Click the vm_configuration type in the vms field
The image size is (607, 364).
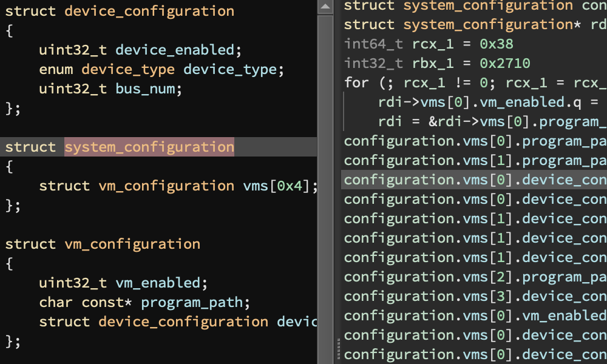(166, 186)
